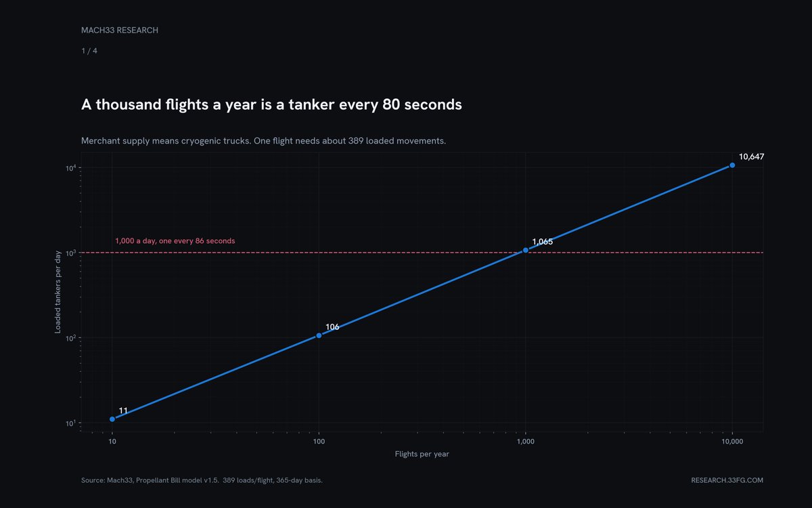Click the 10,000 x-axis tick label

(x=733, y=441)
